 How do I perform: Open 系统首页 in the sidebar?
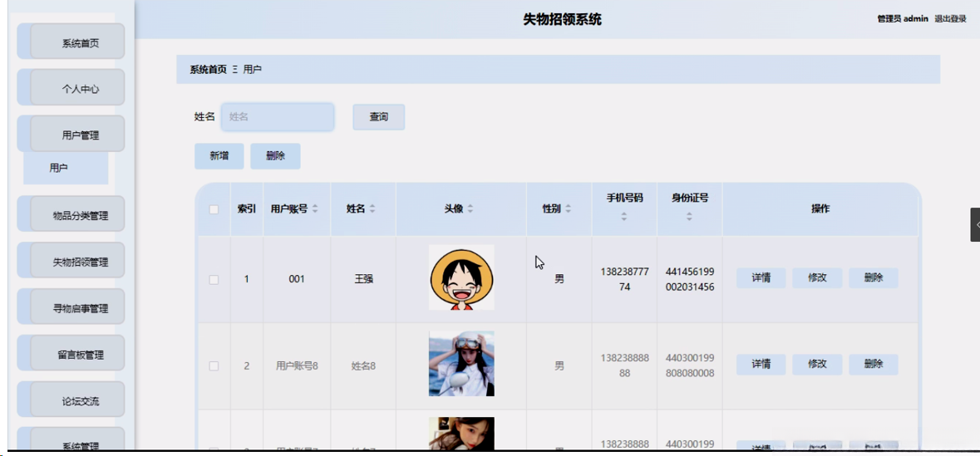[76, 42]
